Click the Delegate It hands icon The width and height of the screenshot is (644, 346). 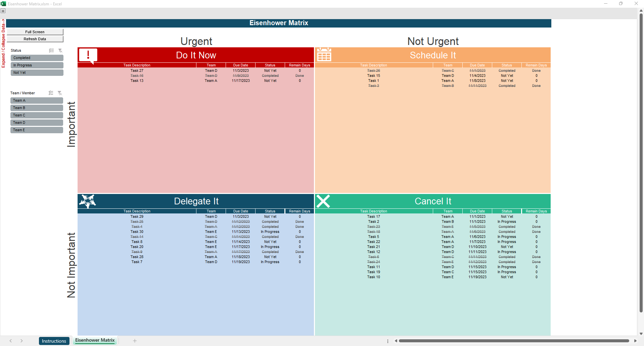tap(87, 201)
